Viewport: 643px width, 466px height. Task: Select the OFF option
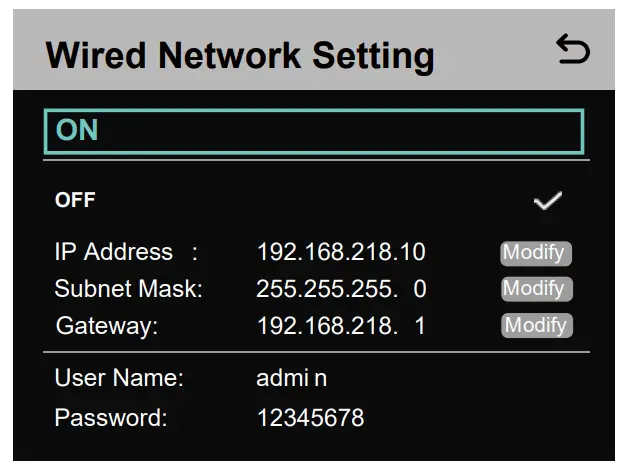(x=75, y=200)
